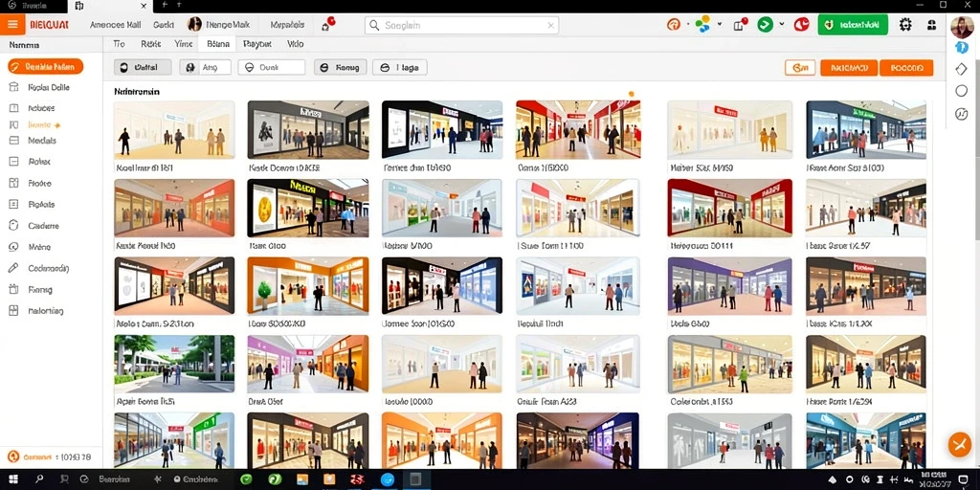Click the green circular arrow icon

[765, 25]
